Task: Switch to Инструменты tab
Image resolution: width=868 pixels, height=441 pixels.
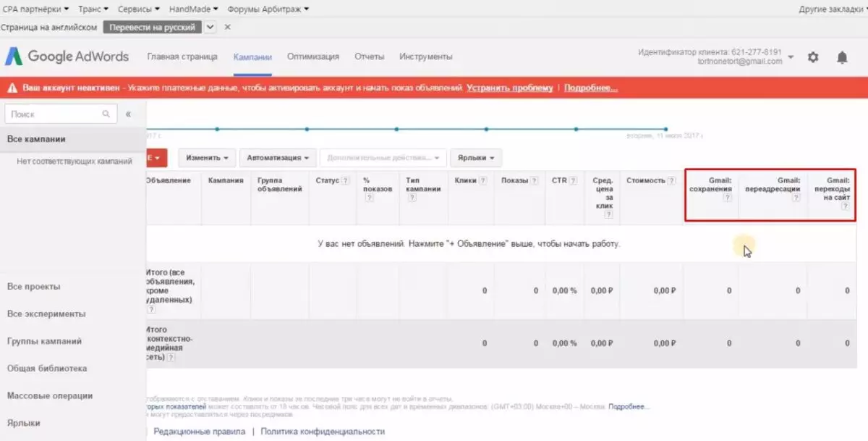Action: (x=426, y=56)
